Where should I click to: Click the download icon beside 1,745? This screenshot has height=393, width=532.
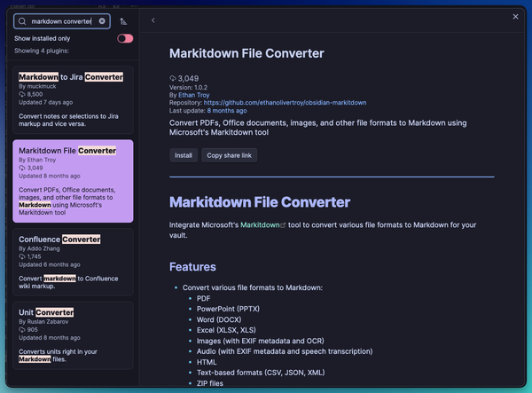(22, 256)
